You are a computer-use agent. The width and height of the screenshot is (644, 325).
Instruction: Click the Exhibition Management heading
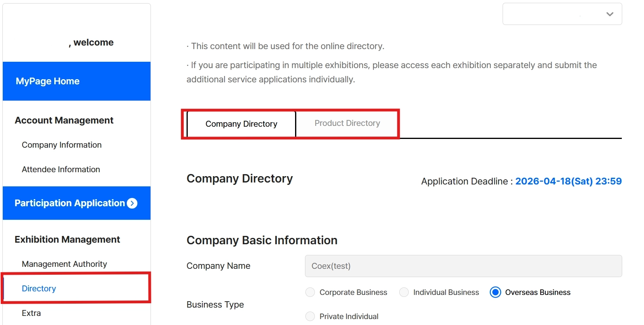click(67, 239)
